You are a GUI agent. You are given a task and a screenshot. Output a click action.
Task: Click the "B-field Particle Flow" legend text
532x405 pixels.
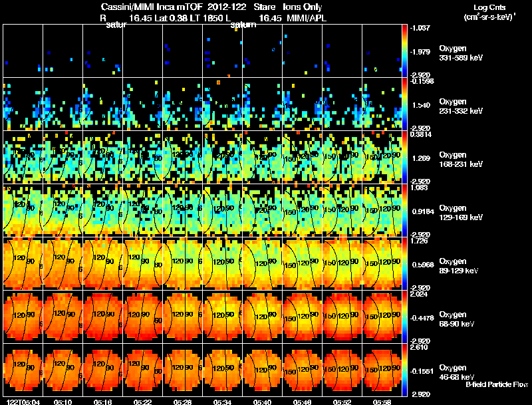click(x=497, y=384)
